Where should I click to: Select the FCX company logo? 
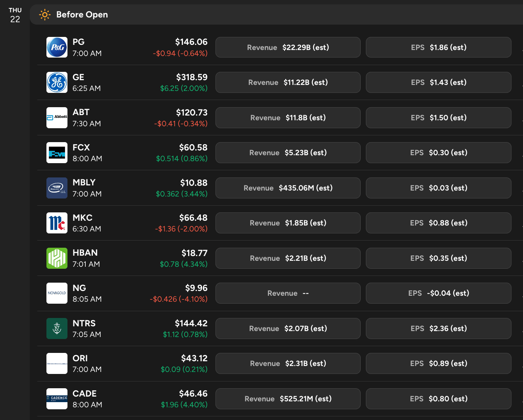coord(57,152)
